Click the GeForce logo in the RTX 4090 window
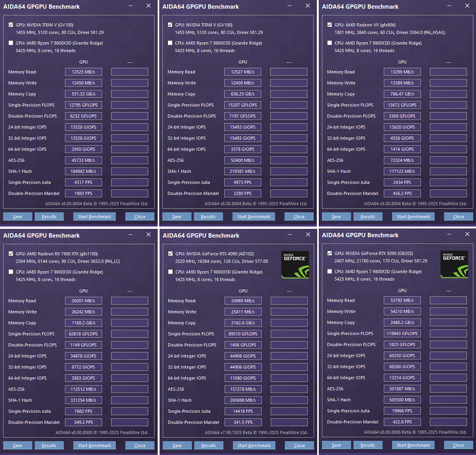This screenshot has height=455, width=476. click(295, 264)
